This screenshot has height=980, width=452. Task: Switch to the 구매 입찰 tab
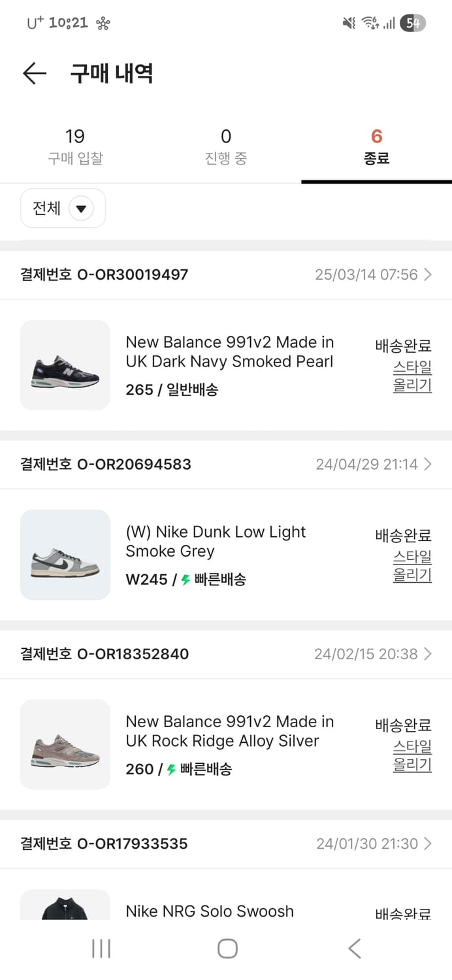point(75,145)
